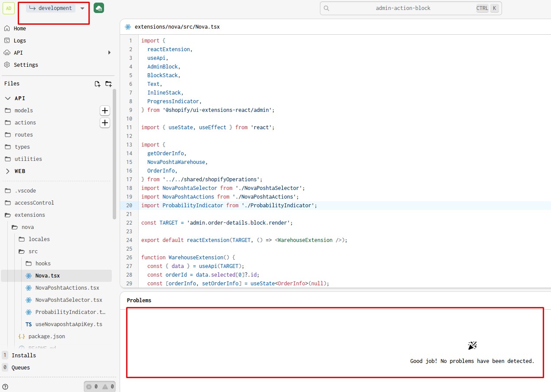Open the Logs panel from the sidebar
This screenshot has width=551, height=392.
click(20, 40)
